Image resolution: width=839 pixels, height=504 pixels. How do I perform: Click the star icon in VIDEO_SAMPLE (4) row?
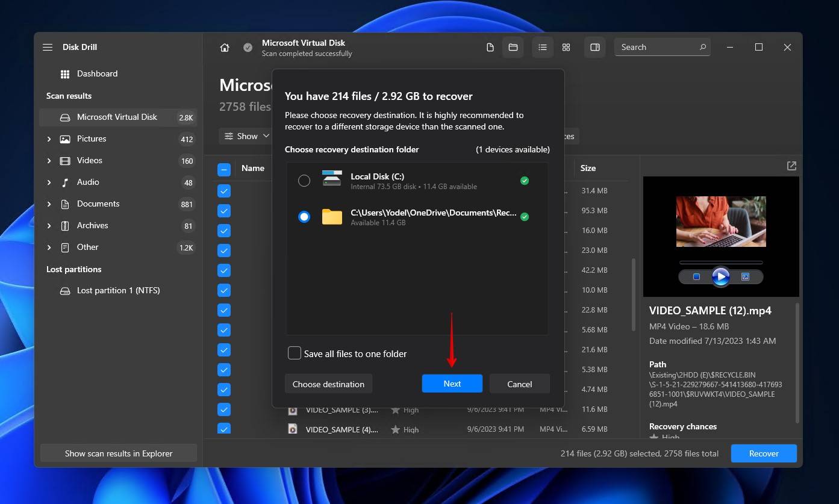coord(396,430)
